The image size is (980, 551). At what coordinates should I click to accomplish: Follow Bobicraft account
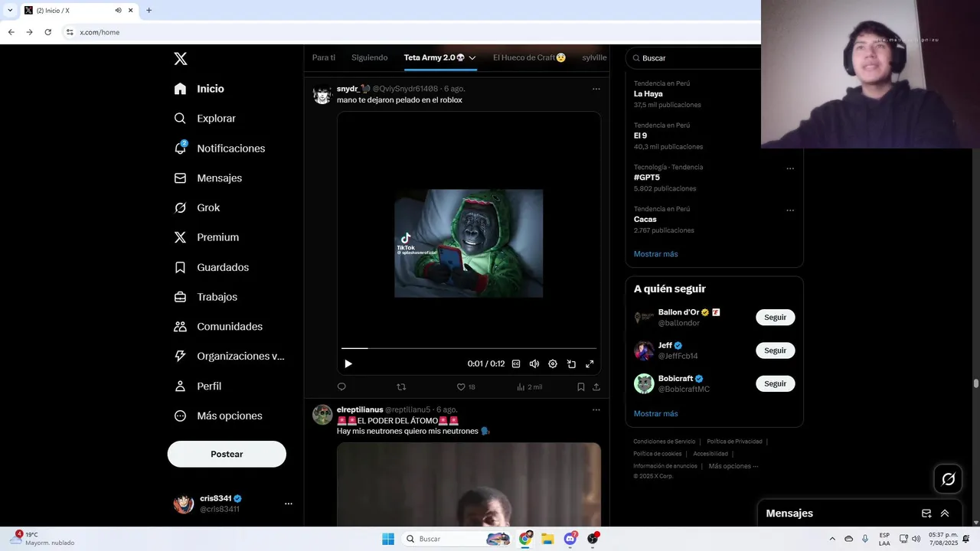(x=775, y=383)
